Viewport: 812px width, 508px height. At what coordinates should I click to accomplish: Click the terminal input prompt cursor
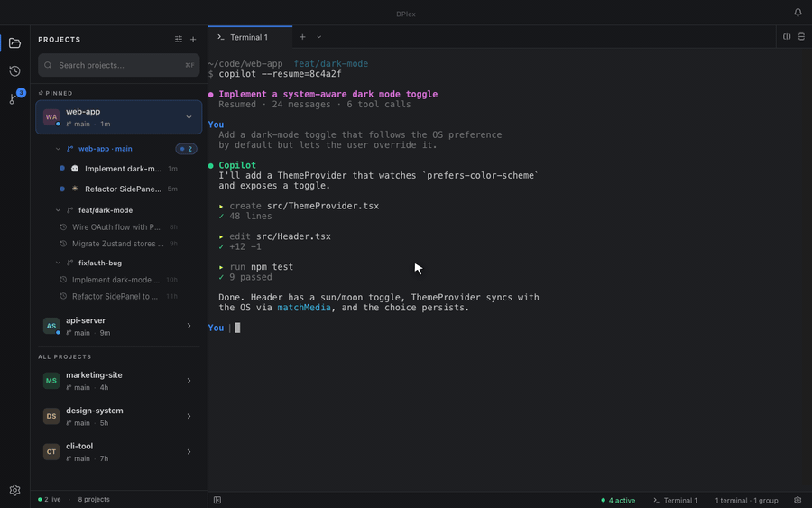pyautogui.click(x=237, y=328)
